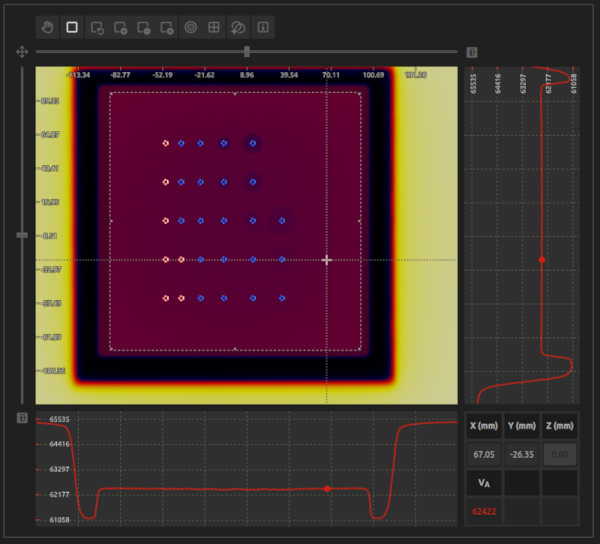Click the 65535 label on the bottom plot
Screen dimensions: 600x544
click(x=59, y=419)
